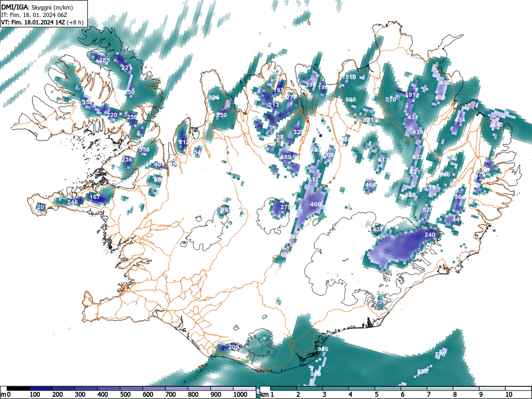
Task: Select the 196 visibility value
Action: [323, 87]
